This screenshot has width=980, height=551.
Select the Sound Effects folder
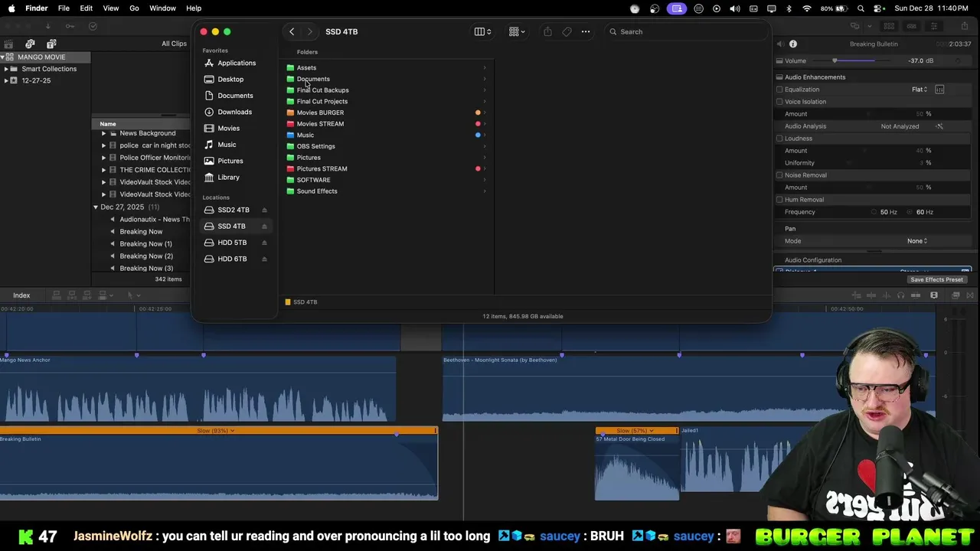click(x=387, y=191)
